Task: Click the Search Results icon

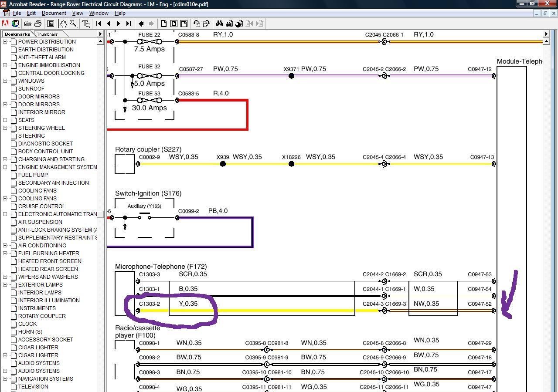Action: (x=239, y=24)
